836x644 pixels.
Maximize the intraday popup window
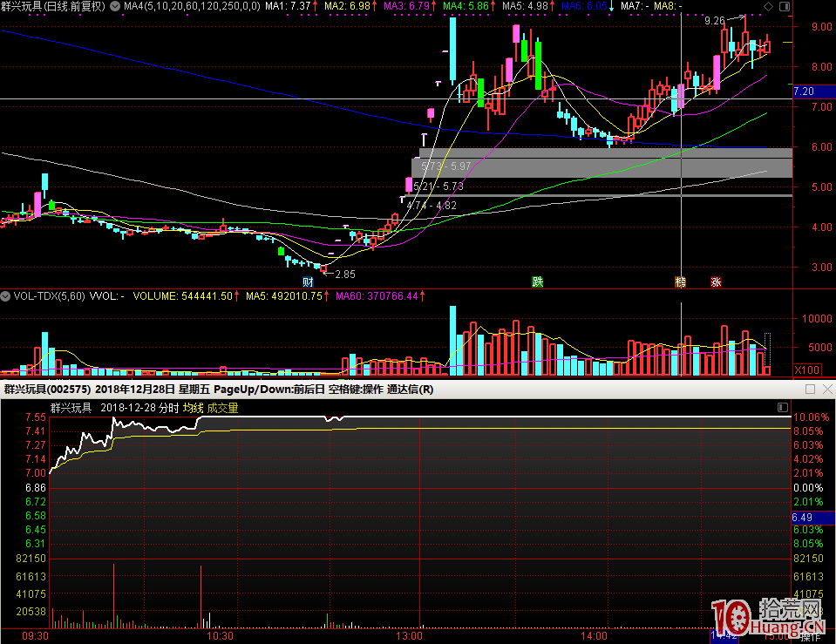tap(810, 390)
